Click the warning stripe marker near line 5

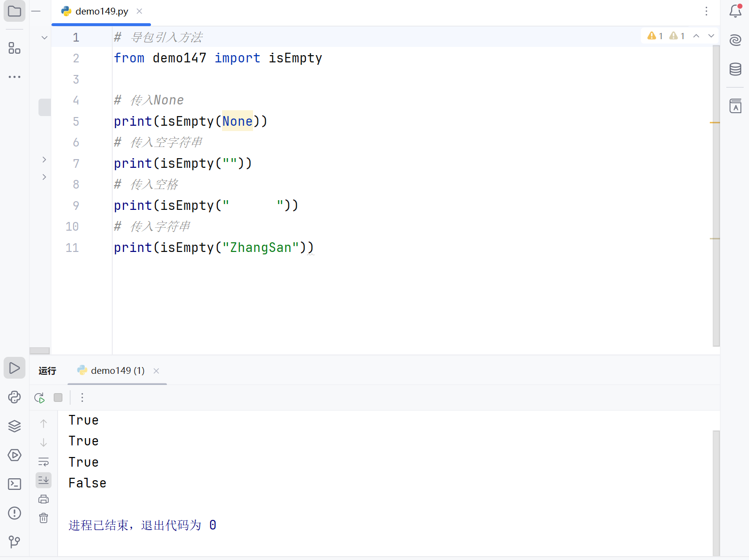tap(715, 123)
